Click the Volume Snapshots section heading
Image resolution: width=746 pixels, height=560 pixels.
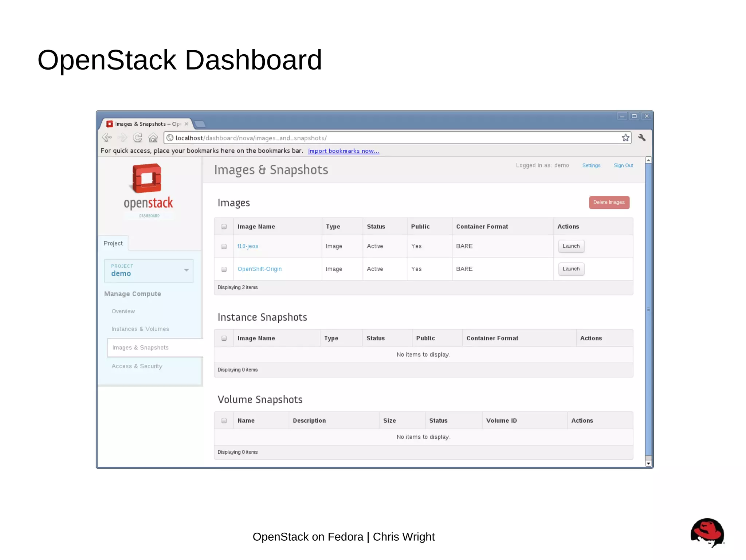260,400
